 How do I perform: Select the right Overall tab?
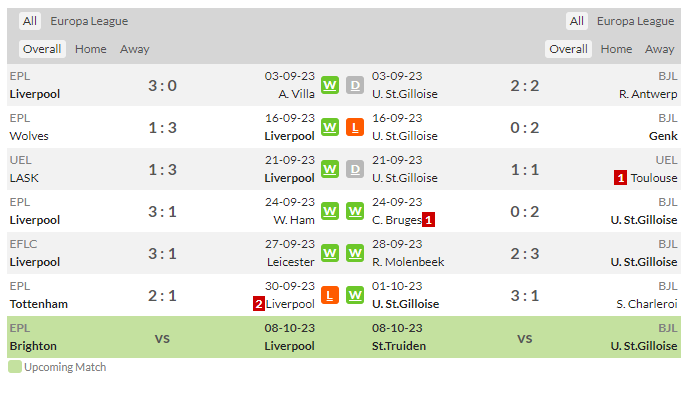coord(568,49)
